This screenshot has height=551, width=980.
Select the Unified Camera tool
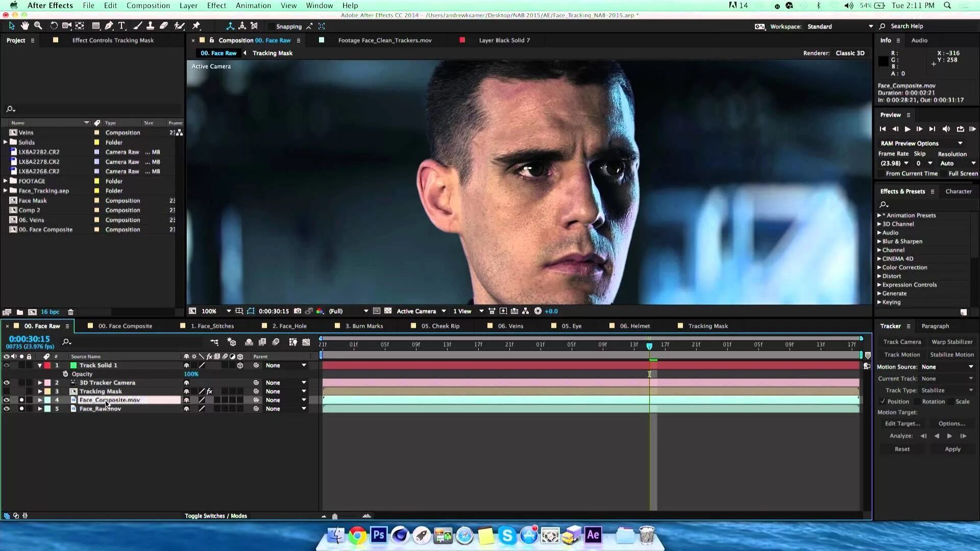(66, 26)
